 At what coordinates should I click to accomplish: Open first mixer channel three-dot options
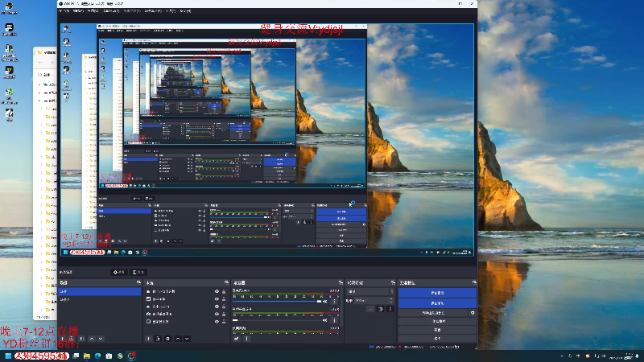[x=334, y=301]
